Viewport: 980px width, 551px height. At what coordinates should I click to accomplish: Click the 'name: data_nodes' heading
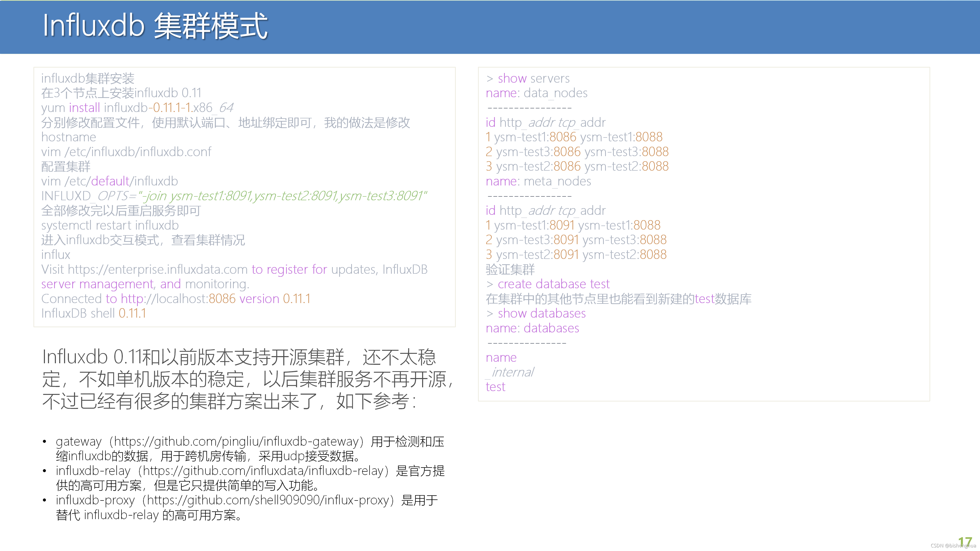point(536,93)
